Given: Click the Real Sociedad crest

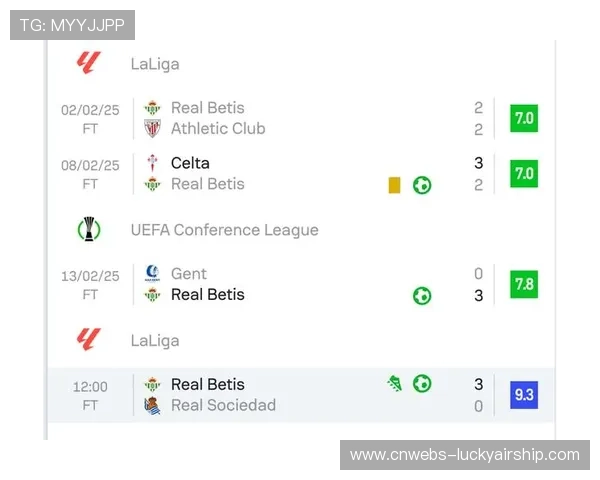Looking at the screenshot, I should [152, 405].
